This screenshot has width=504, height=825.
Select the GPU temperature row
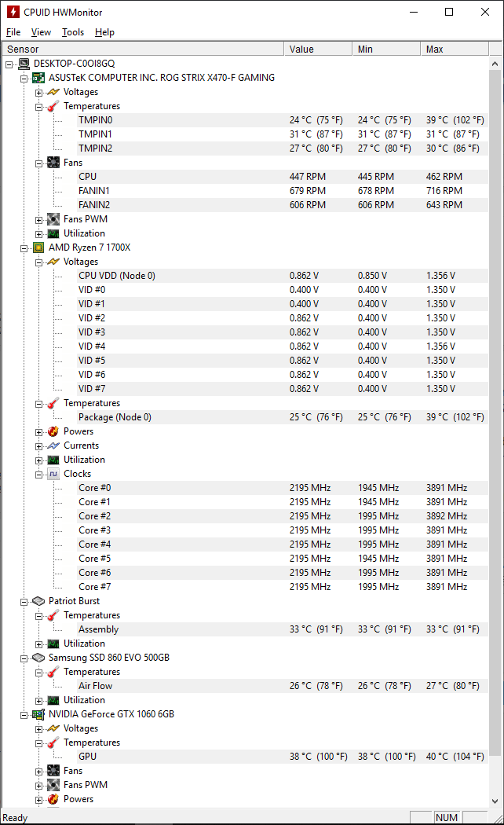coord(282,757)
